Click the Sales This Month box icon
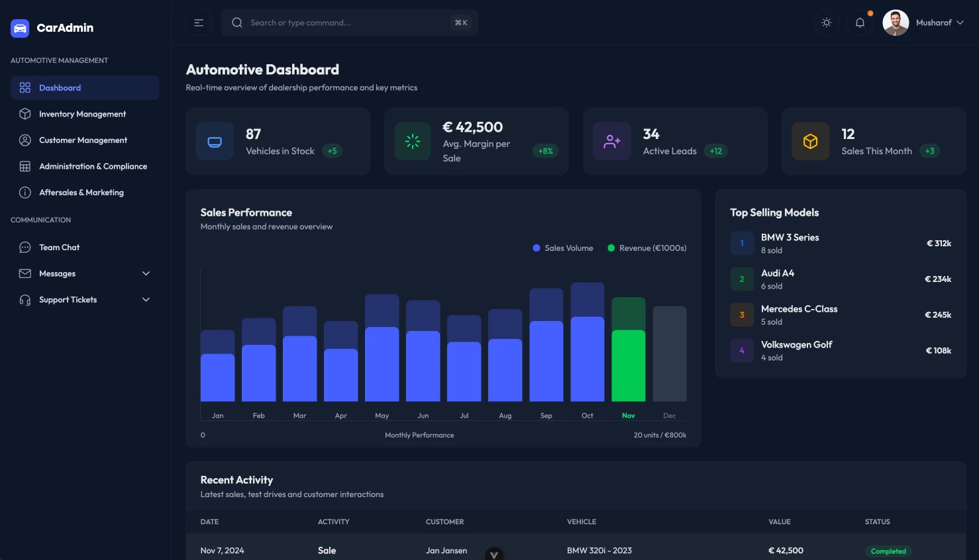 click(811, 142)
